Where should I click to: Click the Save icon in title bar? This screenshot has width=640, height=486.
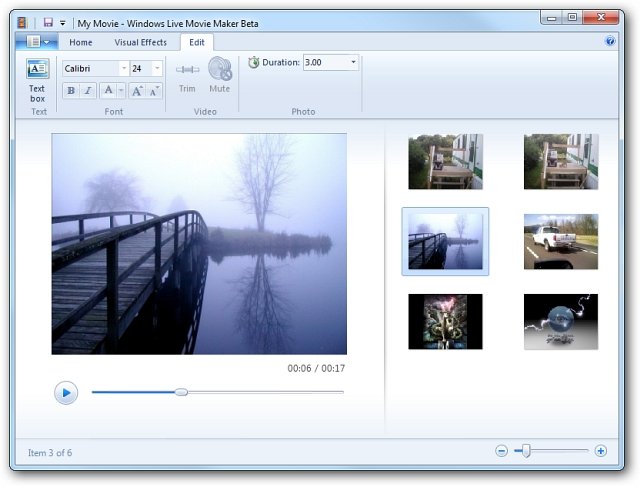47,22
